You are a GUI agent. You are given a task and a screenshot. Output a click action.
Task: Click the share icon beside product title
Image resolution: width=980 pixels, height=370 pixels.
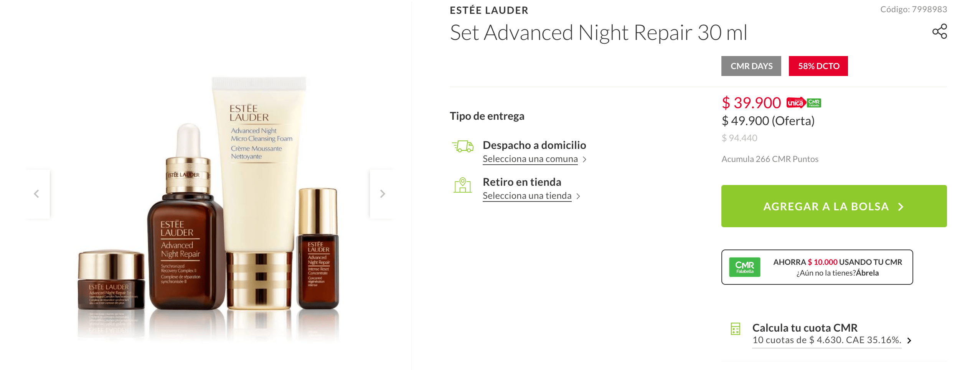click(x=939, y=31)
